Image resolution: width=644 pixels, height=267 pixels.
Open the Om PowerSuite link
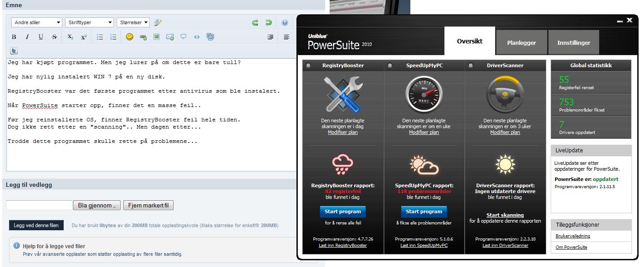point(571,247)
